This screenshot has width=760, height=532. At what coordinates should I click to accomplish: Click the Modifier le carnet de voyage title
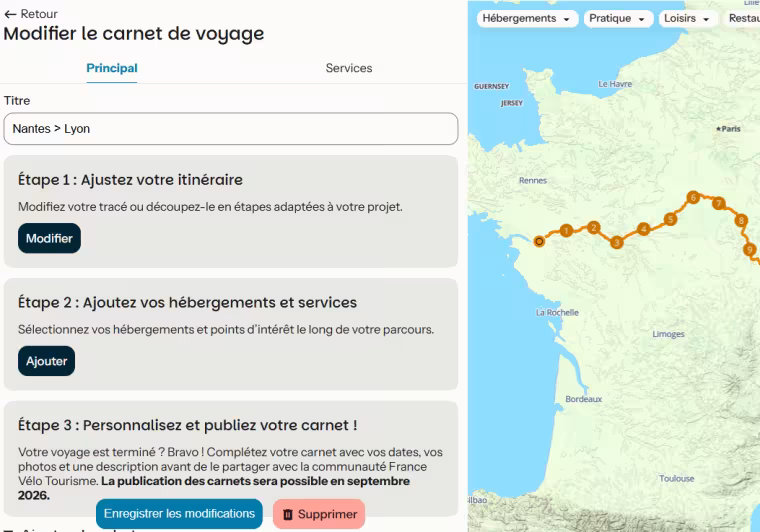[x=134, y=33]
